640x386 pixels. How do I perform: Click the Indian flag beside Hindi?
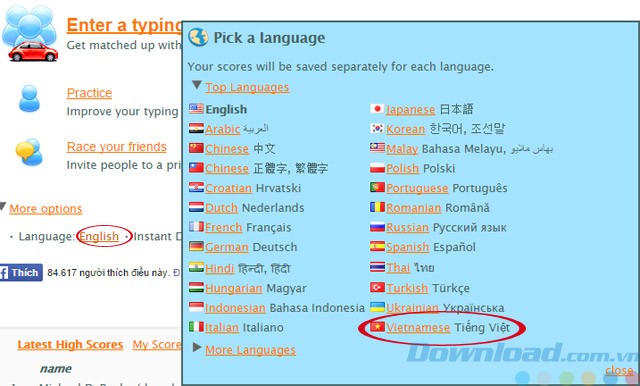click(196, 267)
